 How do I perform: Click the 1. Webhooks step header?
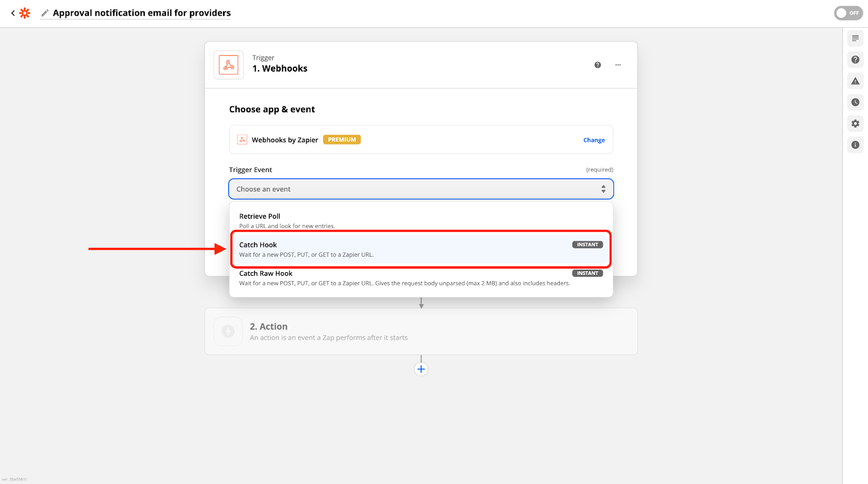(x=421, y=65)
